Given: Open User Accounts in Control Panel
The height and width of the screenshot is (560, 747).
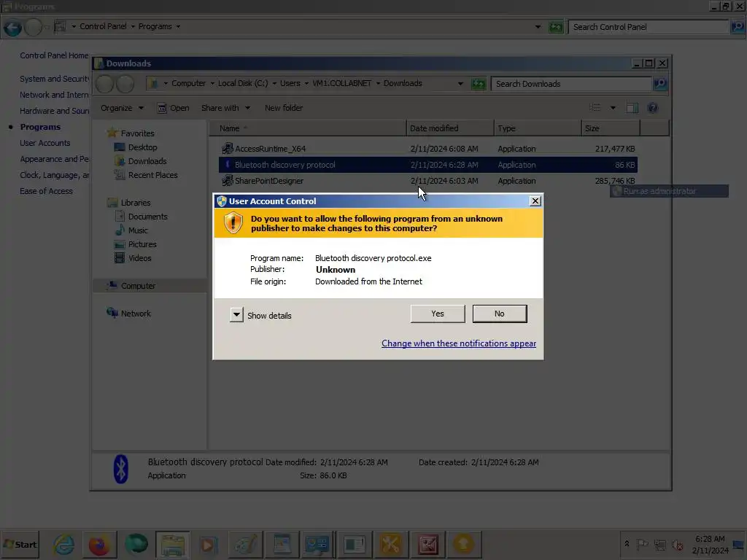Looking at the screenshot, I should tap(44, 143).
